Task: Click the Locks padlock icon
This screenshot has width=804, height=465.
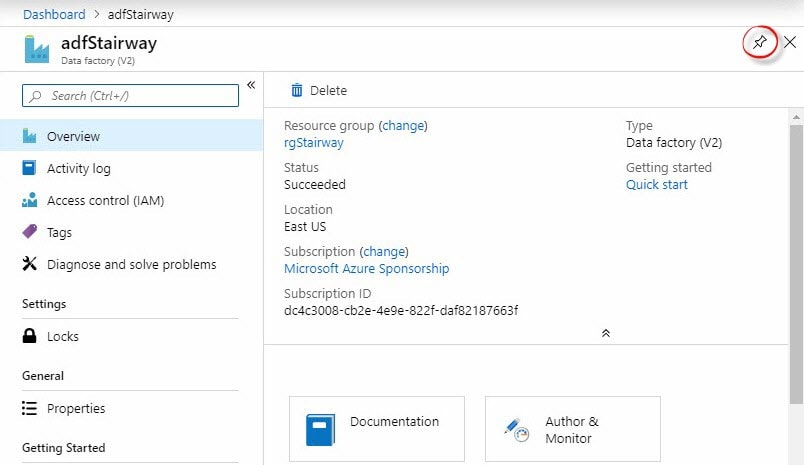Action: (x=29, y=337)
